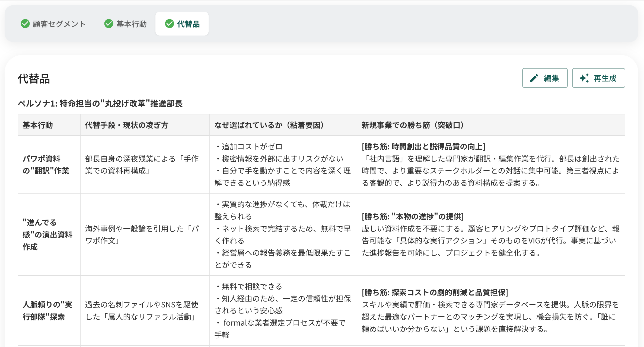
Task: Select the active 代替品 tab
Action: pos(188,24)
